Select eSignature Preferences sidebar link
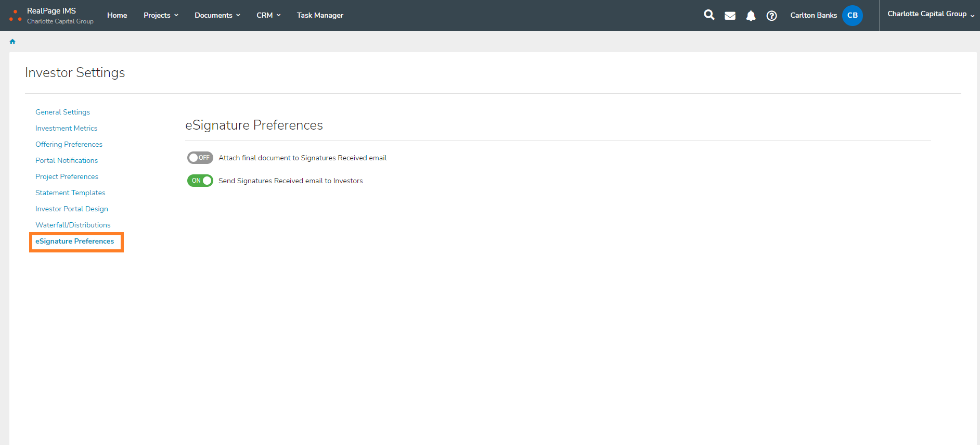This screenshot has height=445, width=980. [74, 241]
